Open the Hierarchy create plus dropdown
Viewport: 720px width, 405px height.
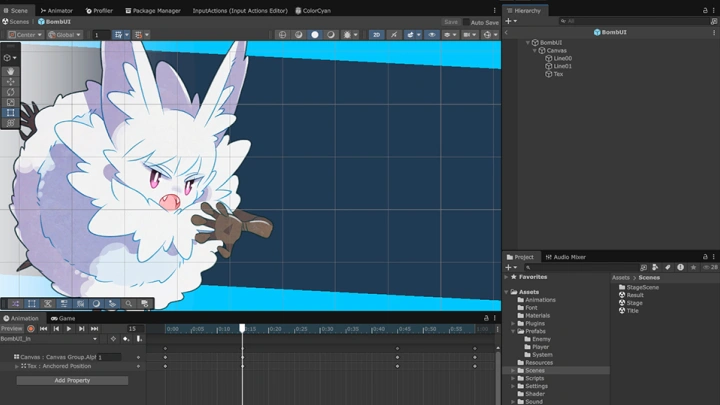511,21
